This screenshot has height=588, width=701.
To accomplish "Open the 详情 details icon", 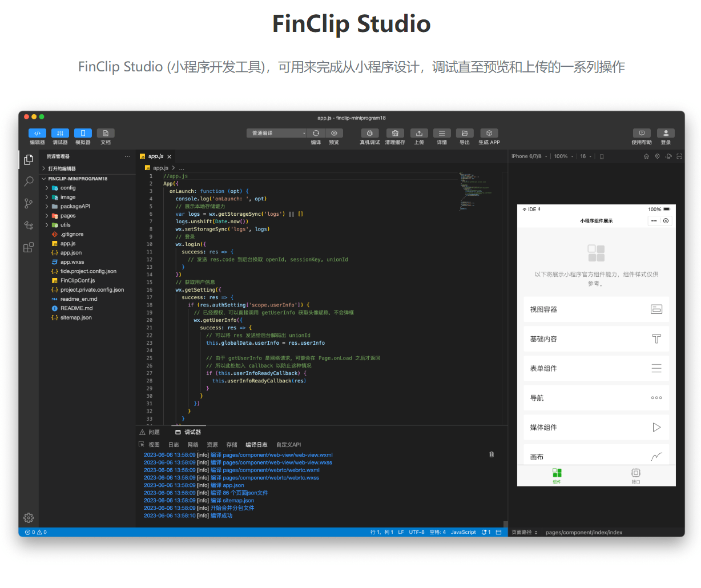I will point(442,133).
